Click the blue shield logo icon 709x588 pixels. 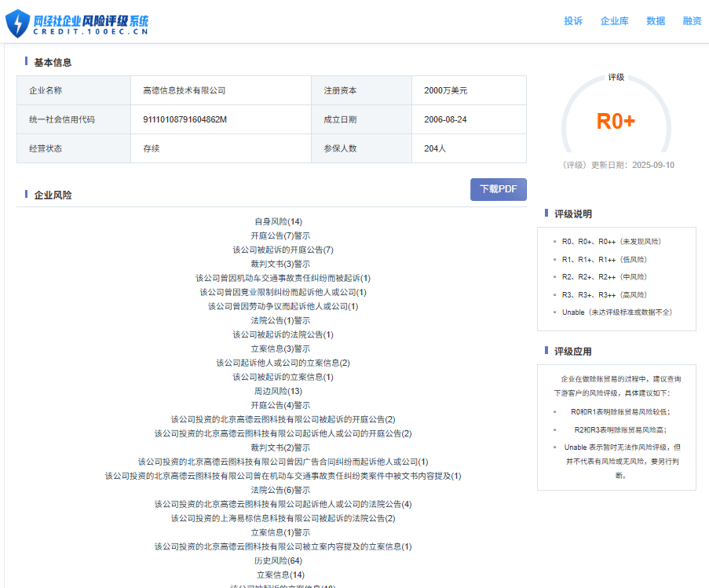[x=17, y=24]
